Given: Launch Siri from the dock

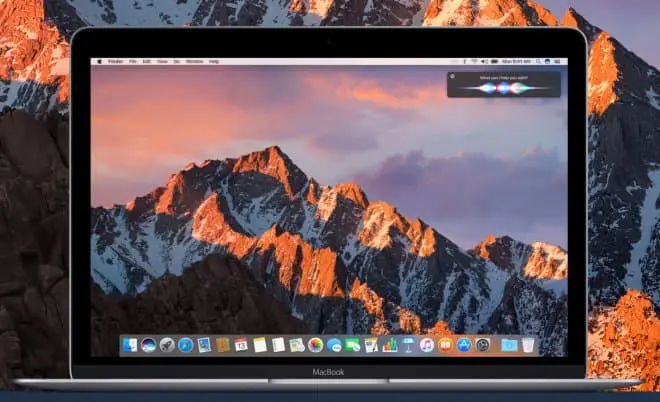Looking at the screenshot, I should click(x=148, y=345).
